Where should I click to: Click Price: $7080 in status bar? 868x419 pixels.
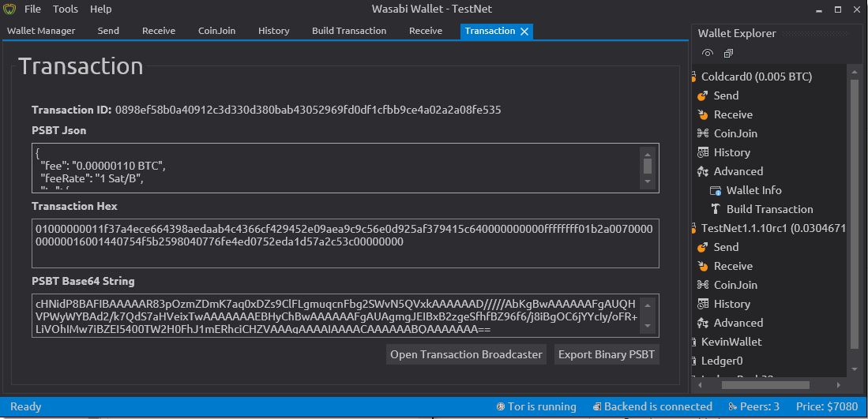827,407
